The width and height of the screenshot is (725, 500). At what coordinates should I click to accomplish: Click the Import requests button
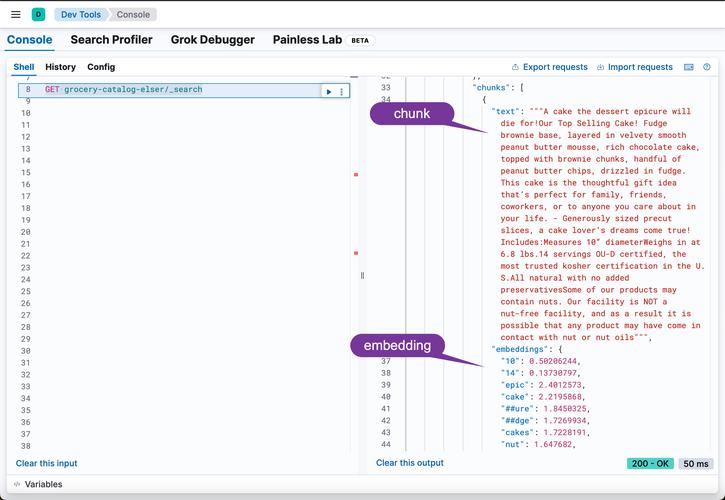[x=634, y=67]
